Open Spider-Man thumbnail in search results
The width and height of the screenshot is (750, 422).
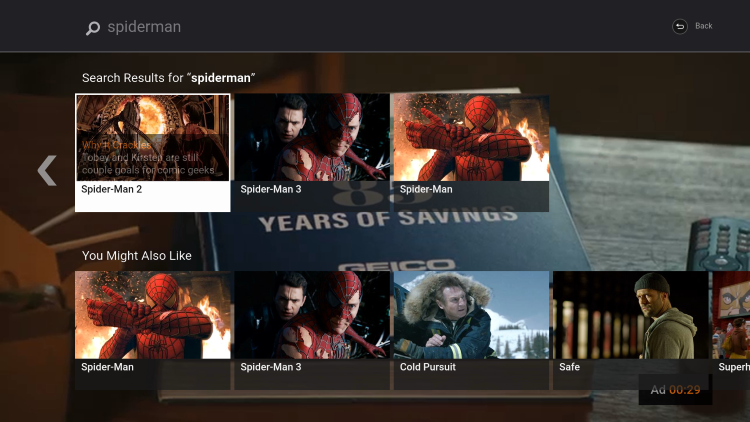[471, 152]
